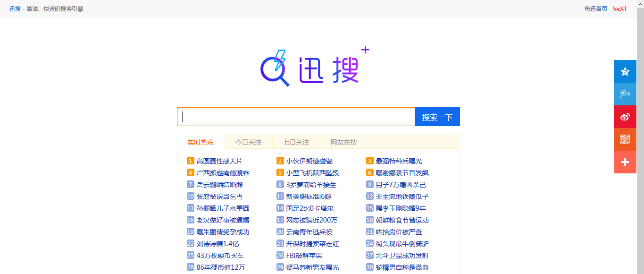Open trending item FBI破解苹果

304,255
